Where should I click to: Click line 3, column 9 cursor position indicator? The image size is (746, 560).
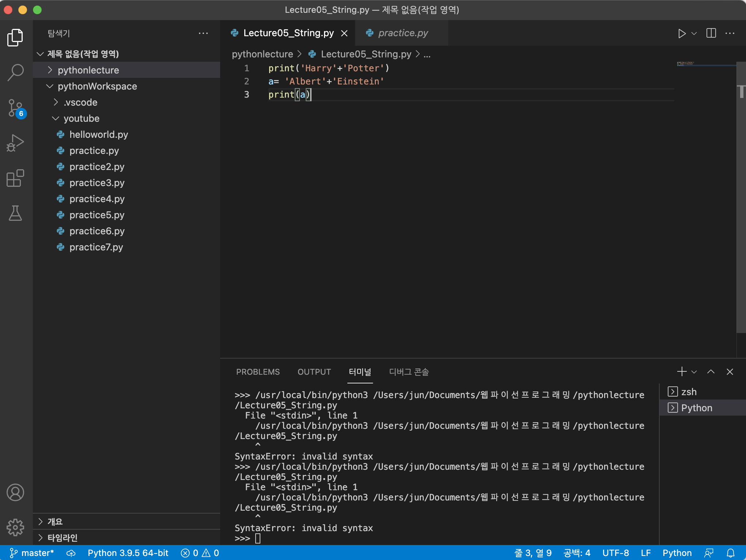click(533, 553)
